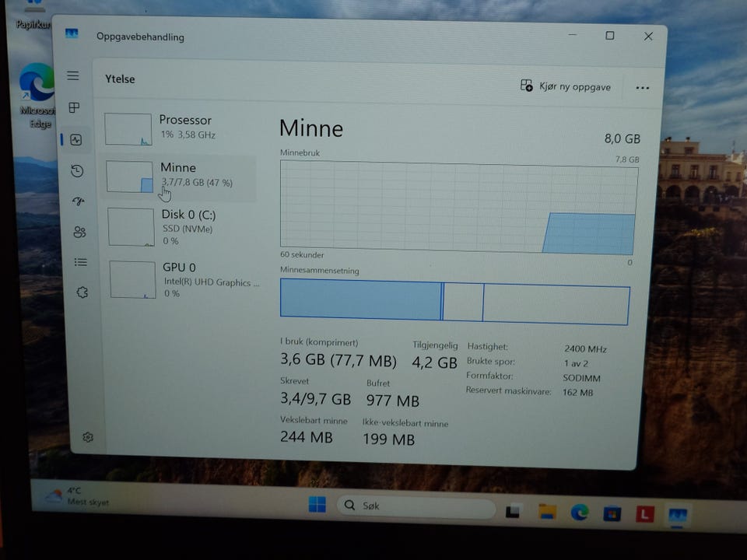The image size is (747, 560).
Task: Click the GPU 0 mini graph thumbnail
Action: [x=132, y=279]
